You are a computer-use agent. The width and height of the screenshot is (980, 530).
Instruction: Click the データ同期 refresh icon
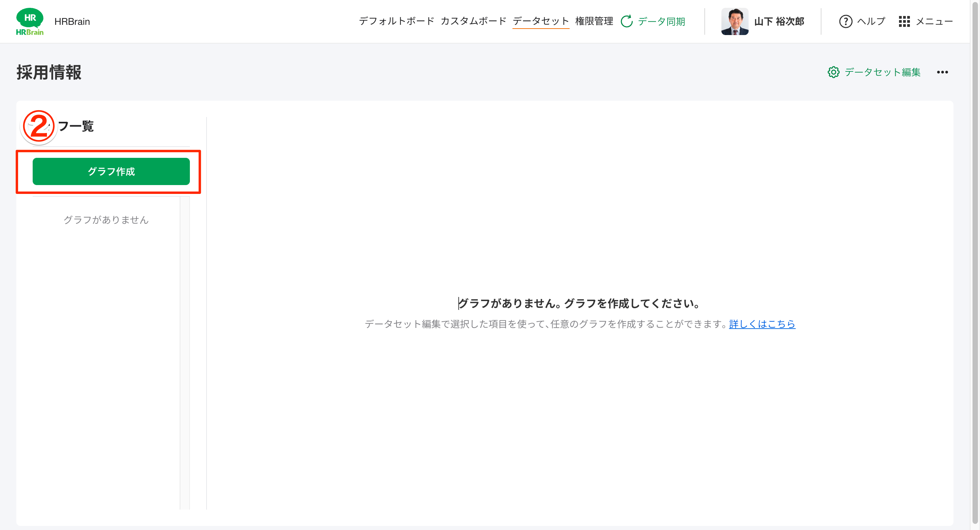point(626,22)
